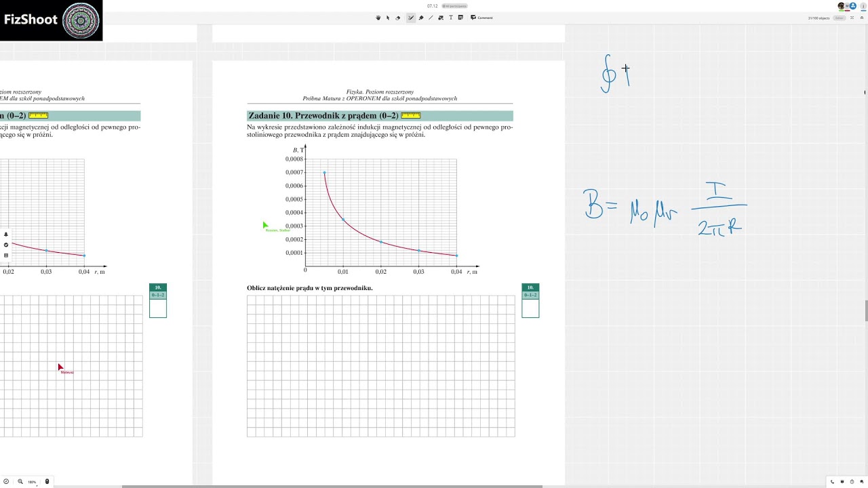The height and width of the screenshot is (488, 868).
Task: Select the arrow pointer tool
Action: click(388, 18)
